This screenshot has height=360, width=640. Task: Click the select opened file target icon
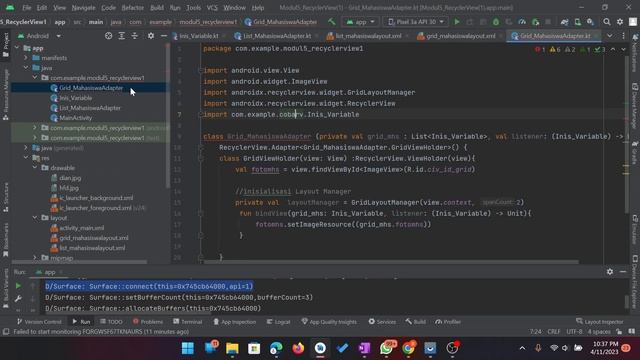(x=108, y=36)
